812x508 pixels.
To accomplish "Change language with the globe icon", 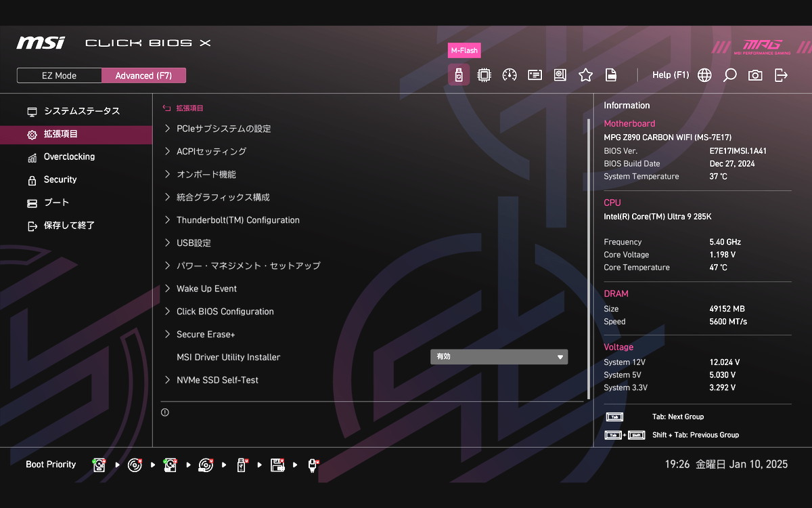I will [704, 75].
